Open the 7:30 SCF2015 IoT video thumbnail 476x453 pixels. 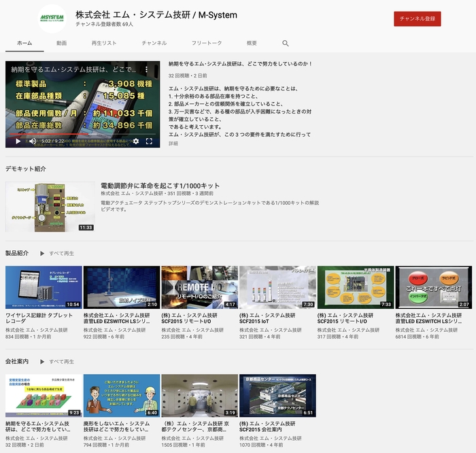(277, 287)
